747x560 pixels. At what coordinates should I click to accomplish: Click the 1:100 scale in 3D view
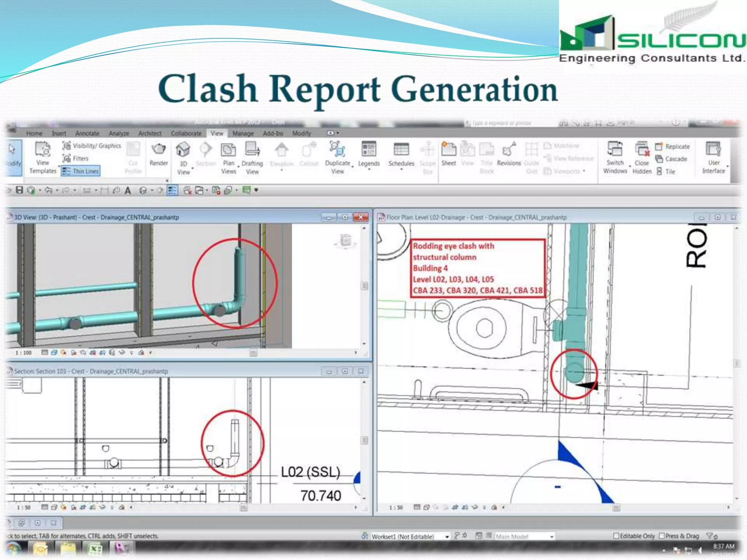(23, 353)
